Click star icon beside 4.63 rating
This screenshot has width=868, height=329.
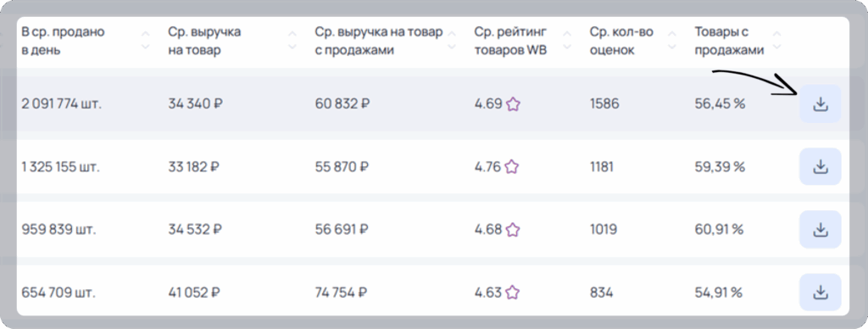click(x=513, y=292)
